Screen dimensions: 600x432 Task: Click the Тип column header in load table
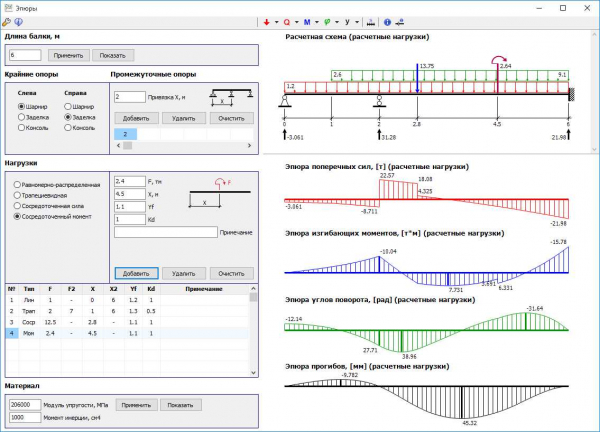[x=29, y=289]
